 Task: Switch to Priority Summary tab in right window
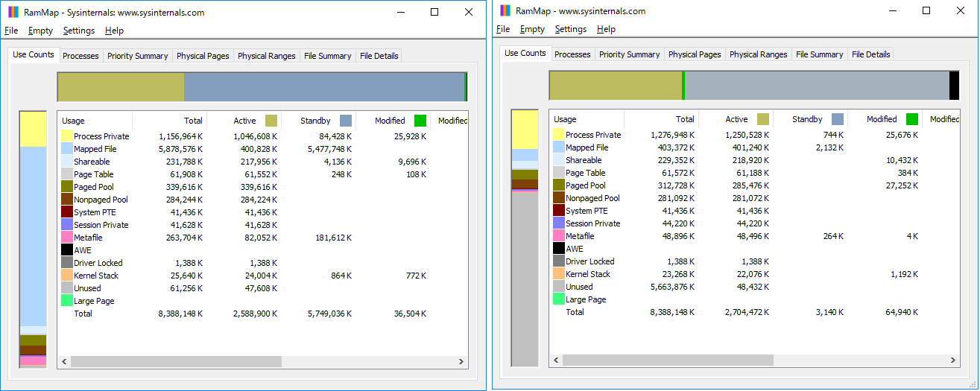click(x=630, y=54)
